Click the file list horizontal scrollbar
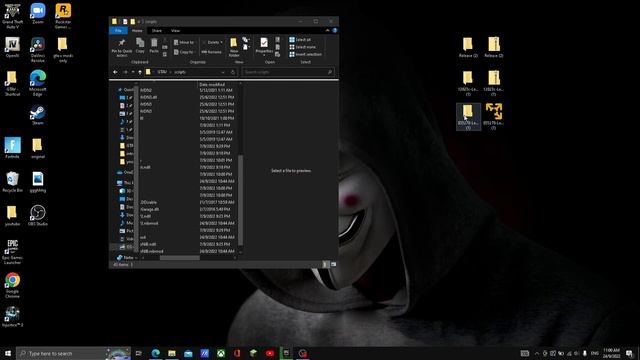640x360 pixels. coord(179,258)
